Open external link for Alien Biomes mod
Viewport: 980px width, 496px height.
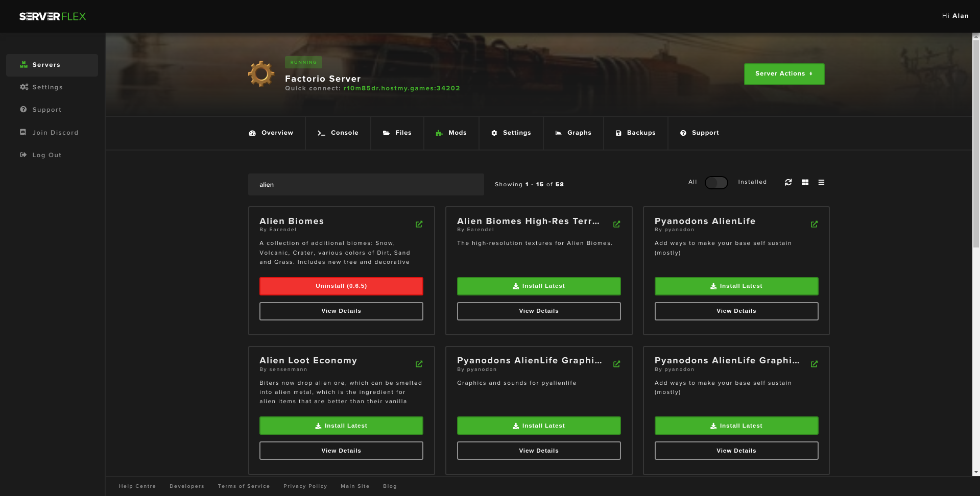coord(419,224)
